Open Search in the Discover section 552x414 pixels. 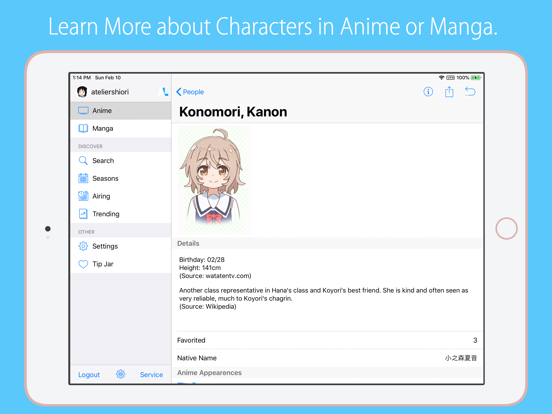pos(121,161)
